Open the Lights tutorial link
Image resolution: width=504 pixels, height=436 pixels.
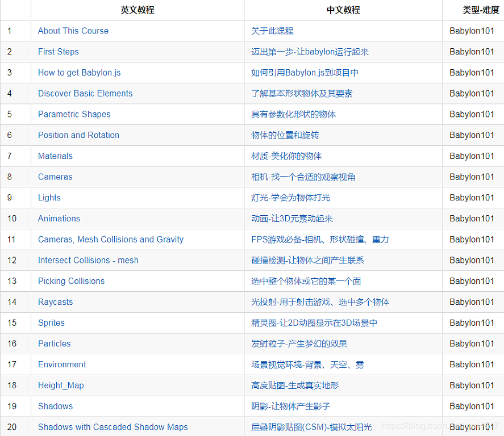click(x=49, y=198)
